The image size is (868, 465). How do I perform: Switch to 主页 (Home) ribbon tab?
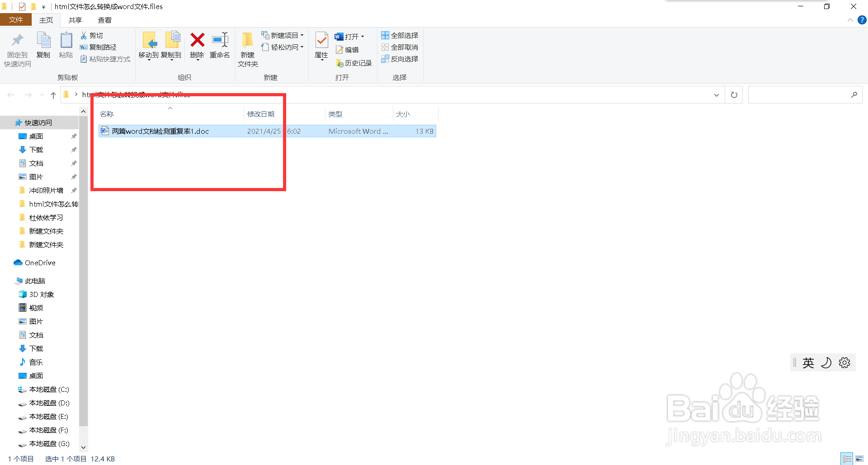click(46, 20)
